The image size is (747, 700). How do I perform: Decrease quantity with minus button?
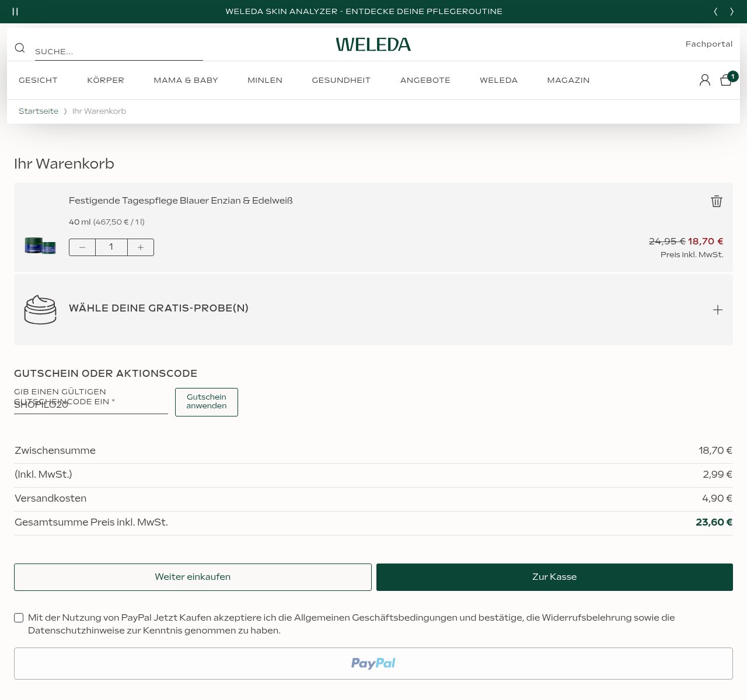82,247
